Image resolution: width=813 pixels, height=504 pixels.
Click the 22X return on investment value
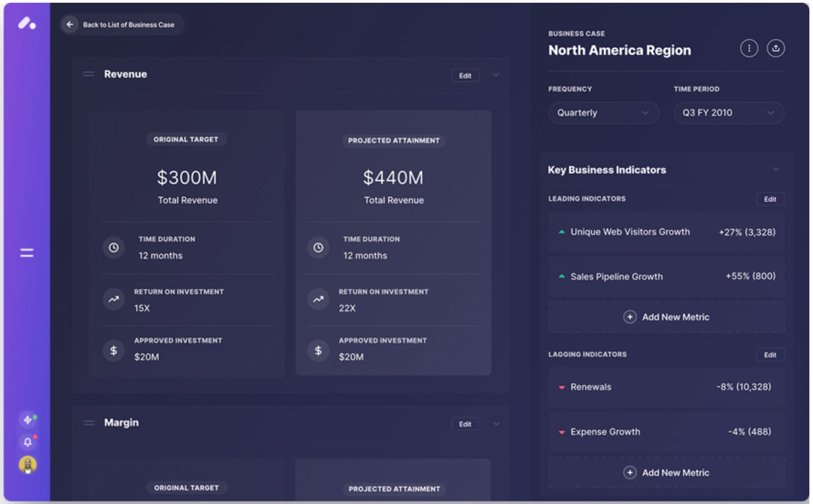pos(347,308)
